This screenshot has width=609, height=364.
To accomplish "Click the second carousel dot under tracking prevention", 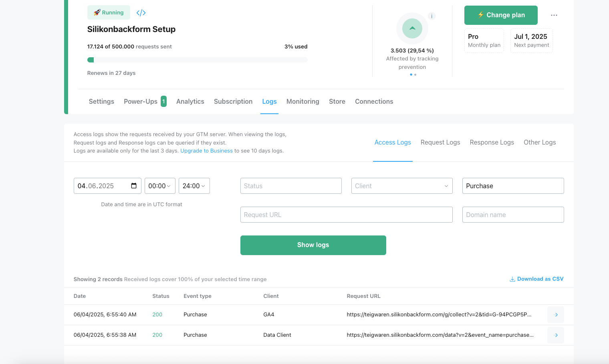I will pos(415,74).
